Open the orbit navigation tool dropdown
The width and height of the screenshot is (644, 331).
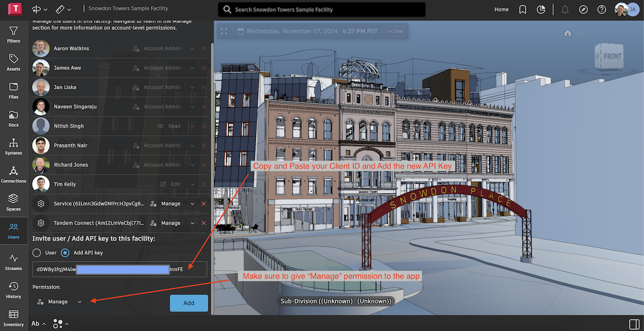point(40,9)
